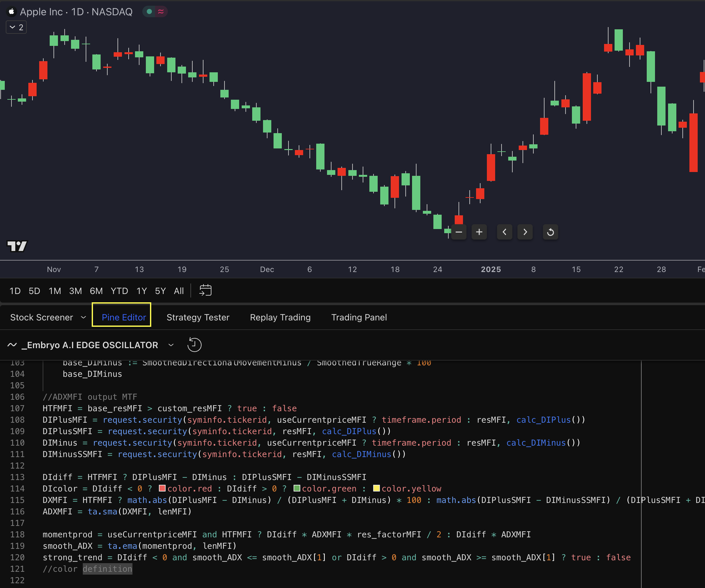Switch to the Strategy Tester tab
The height and width of the screenshot is (588, 705).
(x=198, y=317)
